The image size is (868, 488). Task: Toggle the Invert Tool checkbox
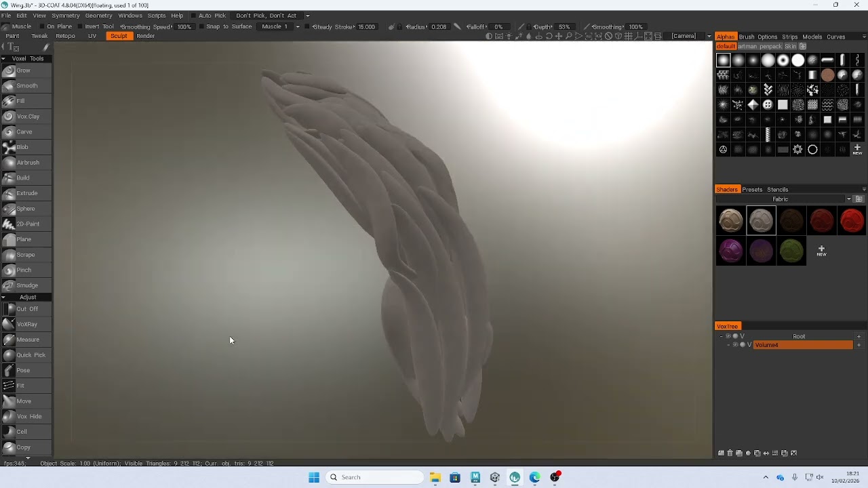tap(79, 26)
